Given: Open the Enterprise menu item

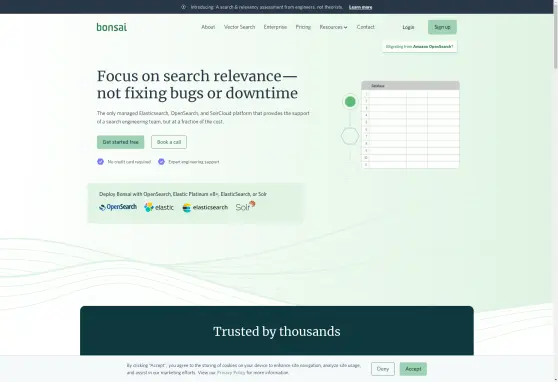Looking at the screenshot, I should (x=275, y=27).
